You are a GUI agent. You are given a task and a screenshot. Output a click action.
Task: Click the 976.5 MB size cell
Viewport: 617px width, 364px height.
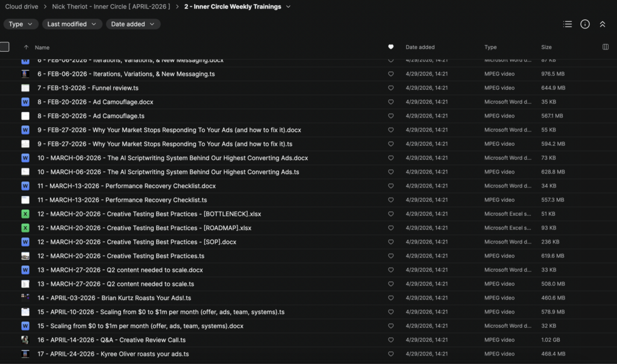(x=553, y=74)
